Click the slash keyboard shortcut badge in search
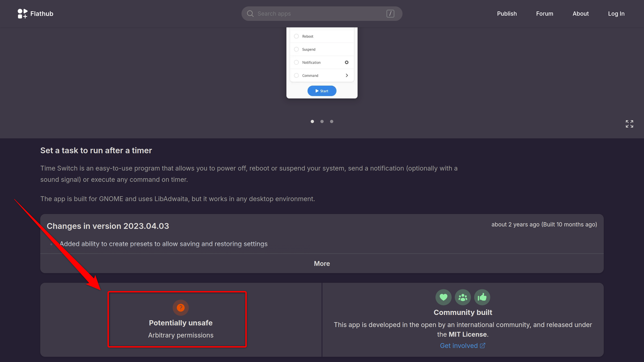The width and height of the screenshot is (644, 362). click(x=390, y=13)
